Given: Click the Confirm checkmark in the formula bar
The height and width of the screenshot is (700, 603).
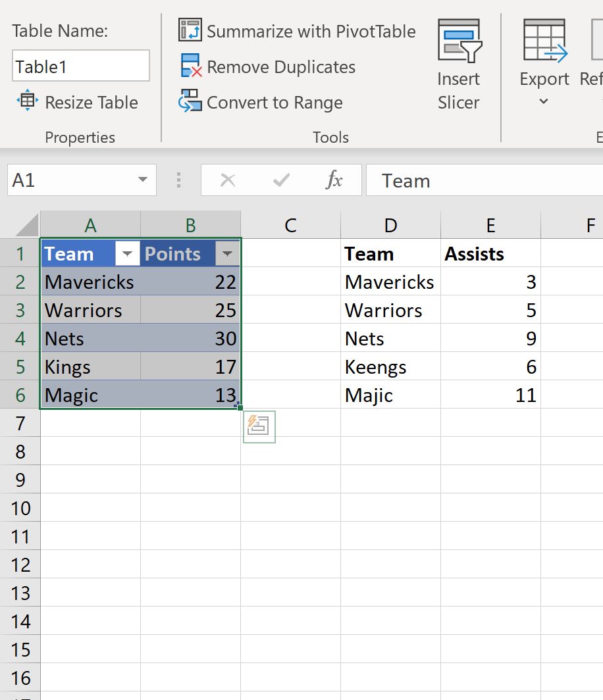Looking at the screenshot, I should click(x=280, y=180).
